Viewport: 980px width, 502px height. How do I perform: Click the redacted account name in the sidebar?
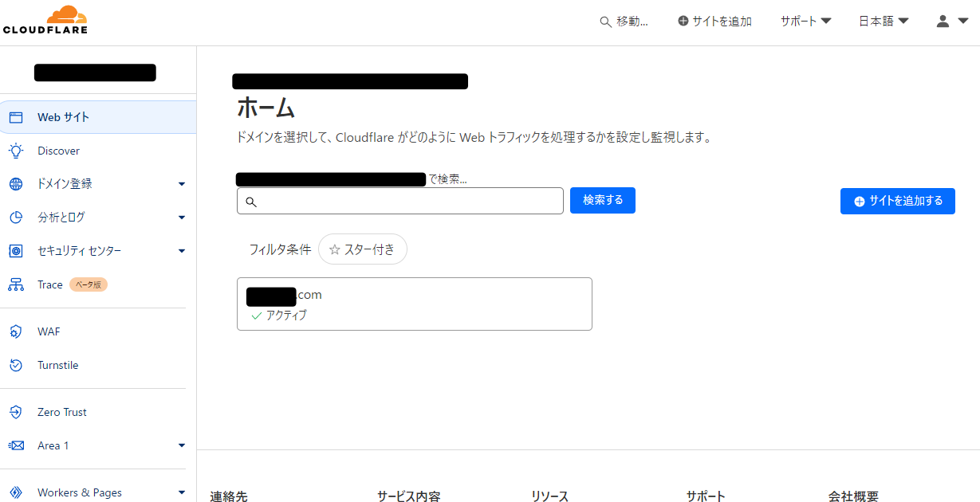coord(95,73)
